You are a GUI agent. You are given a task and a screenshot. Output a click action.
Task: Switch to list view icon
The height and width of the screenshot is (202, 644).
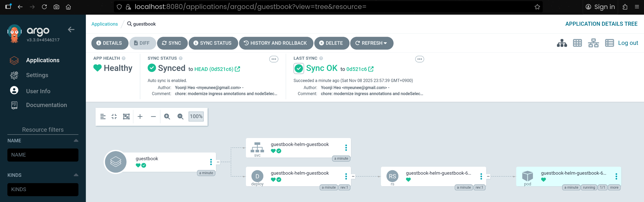point(609,43)
